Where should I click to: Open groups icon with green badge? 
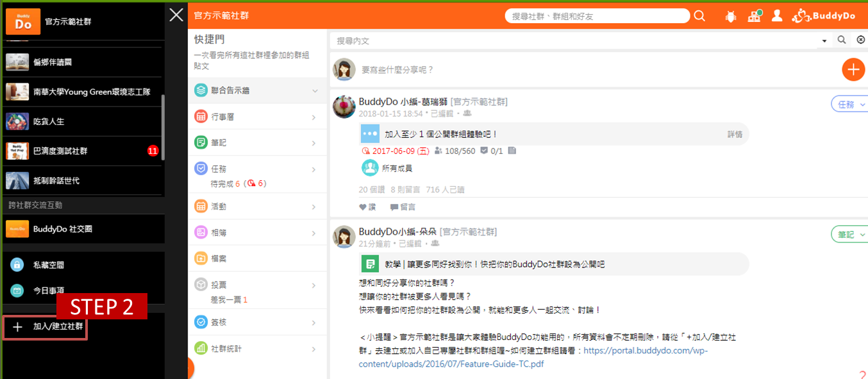point(754,16)
